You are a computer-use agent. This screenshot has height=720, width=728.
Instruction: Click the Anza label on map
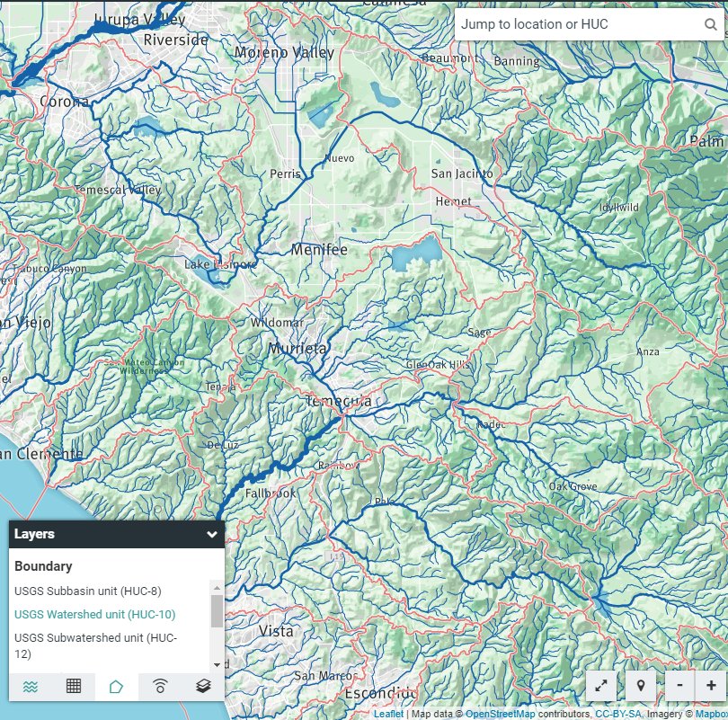pos(648,351)
